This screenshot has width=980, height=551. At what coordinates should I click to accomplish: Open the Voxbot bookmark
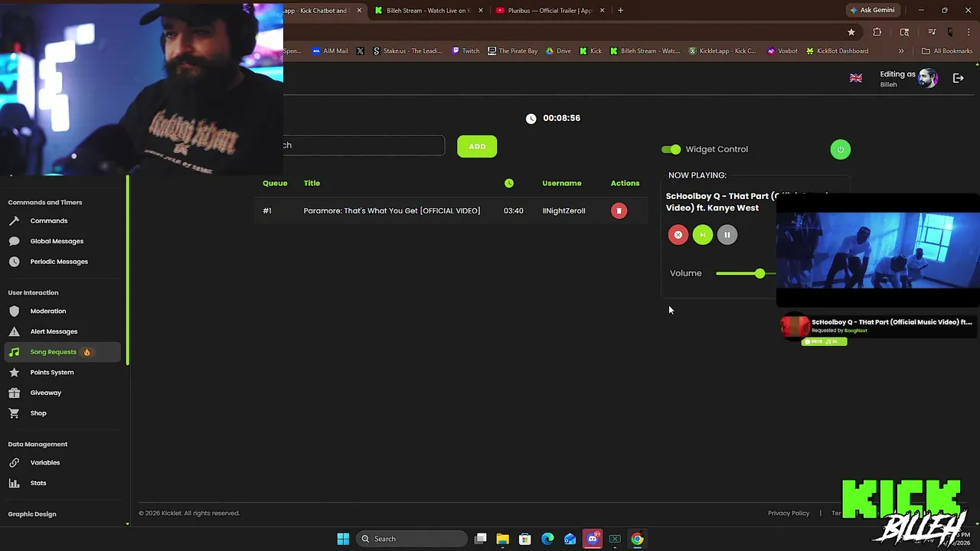(x=782, y=51)
